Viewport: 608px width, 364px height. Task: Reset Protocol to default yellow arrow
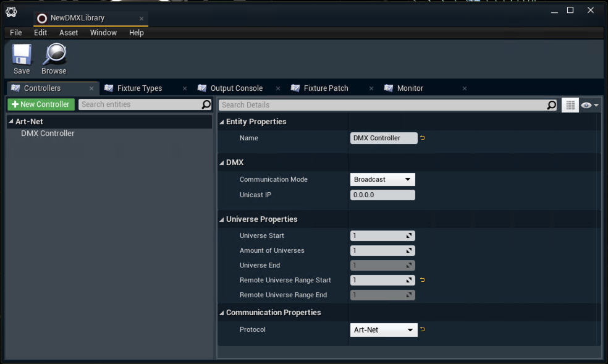pyautogui.click(x=423, y=329)
